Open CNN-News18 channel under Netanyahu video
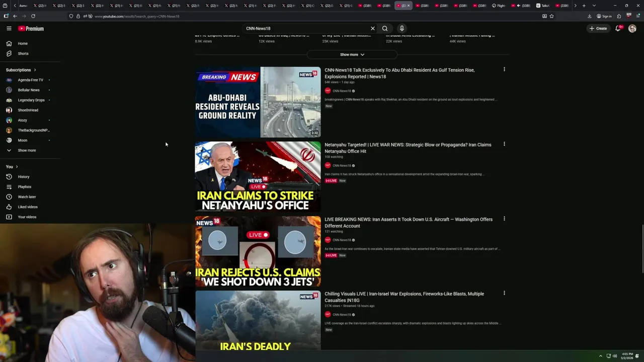Screen dimensions: 644x362 (342, 165)
